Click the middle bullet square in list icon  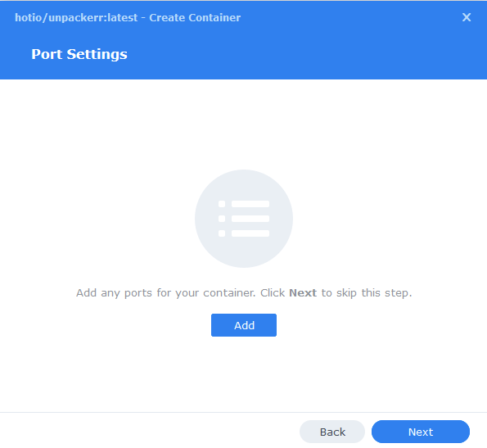click(x=222, y=219)
